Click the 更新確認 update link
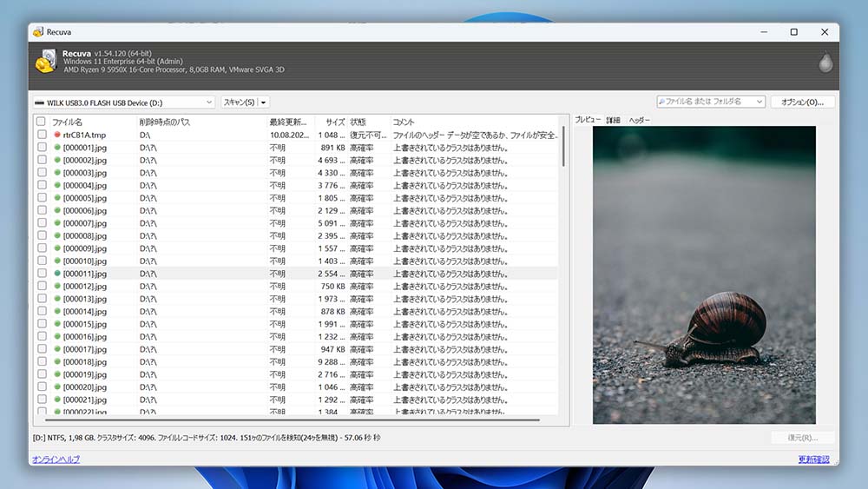 [x=814, y=459]
